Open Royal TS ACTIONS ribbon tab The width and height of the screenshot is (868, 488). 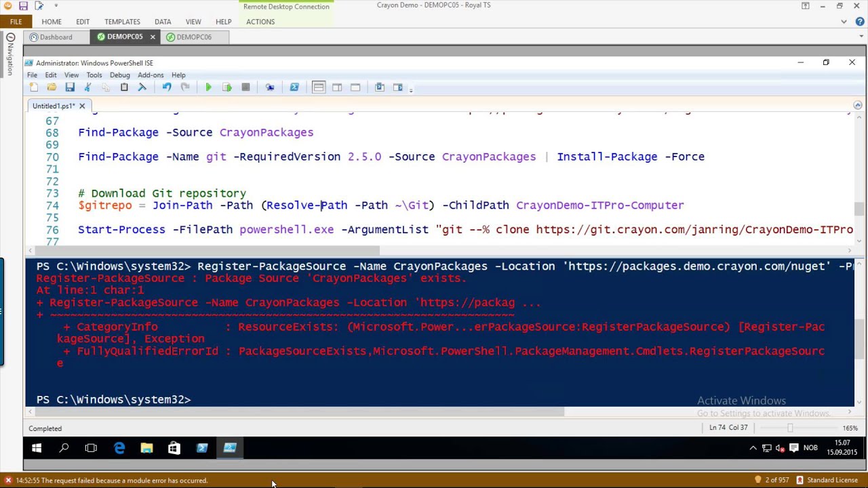tap(260, 22)
